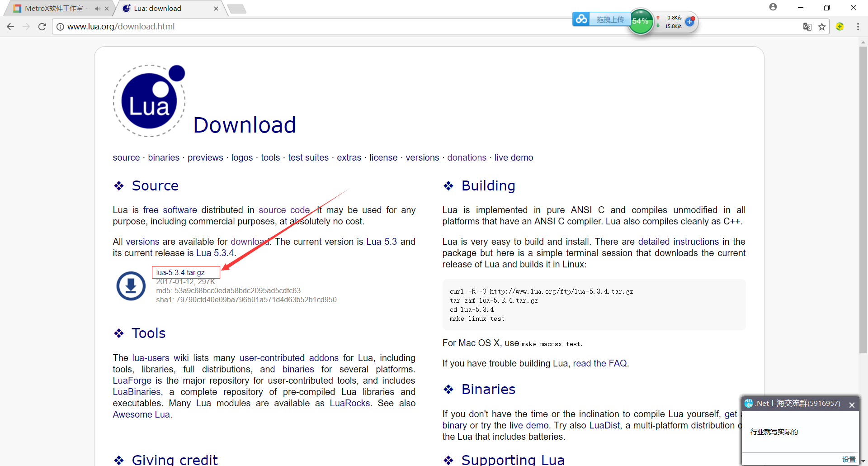Click the curl command line in the code block
The width and height of the screenshot is (868, 466).
(x=541, y=291)
